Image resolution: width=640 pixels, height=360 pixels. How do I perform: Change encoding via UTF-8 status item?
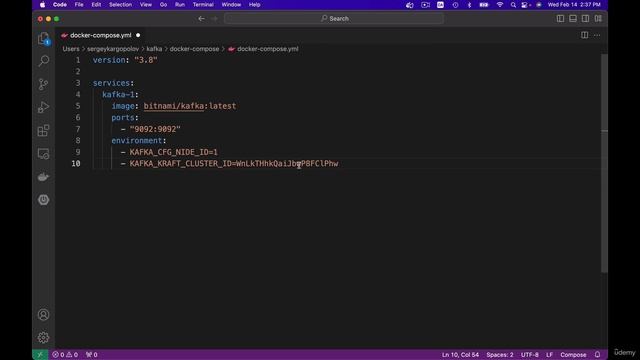(x=529, y=355)
